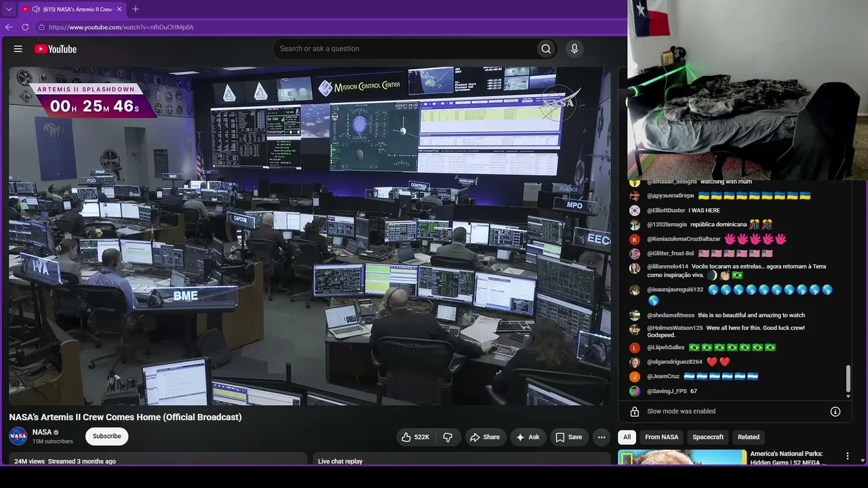
Task: Click the Live chat replay heading
Action: [340, 462]
